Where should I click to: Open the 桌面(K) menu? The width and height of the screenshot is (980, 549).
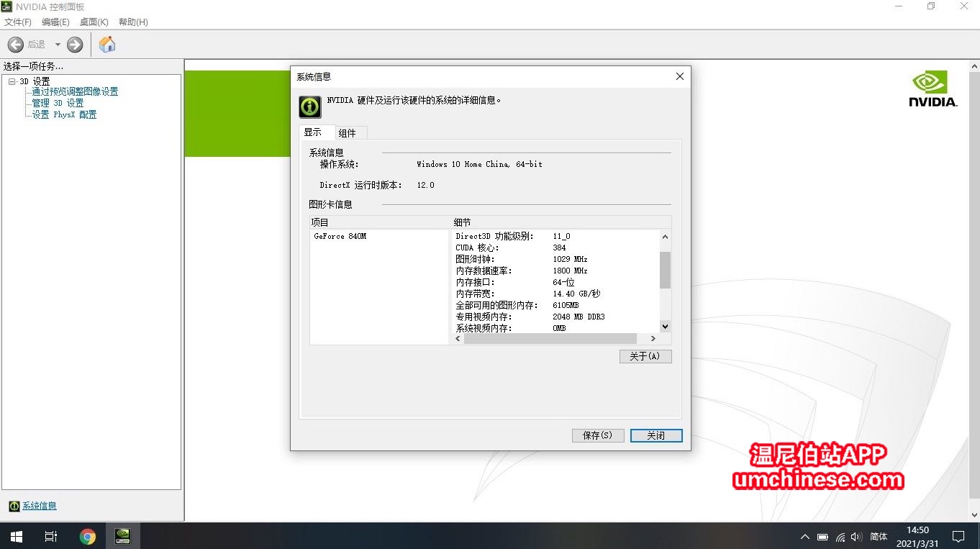click(94, 22)
